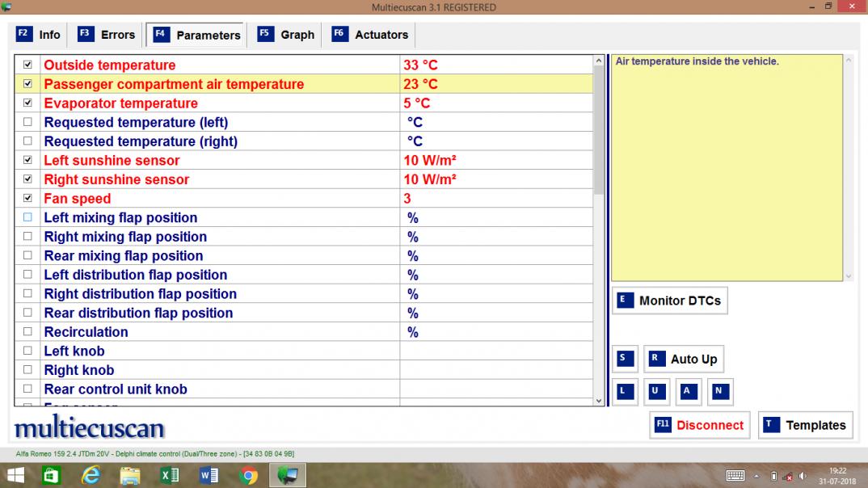Image resolution: width=868 pixels, height=488 pixels.
Task: Switch to the Errors tab
Action: [x=107, y=35]
